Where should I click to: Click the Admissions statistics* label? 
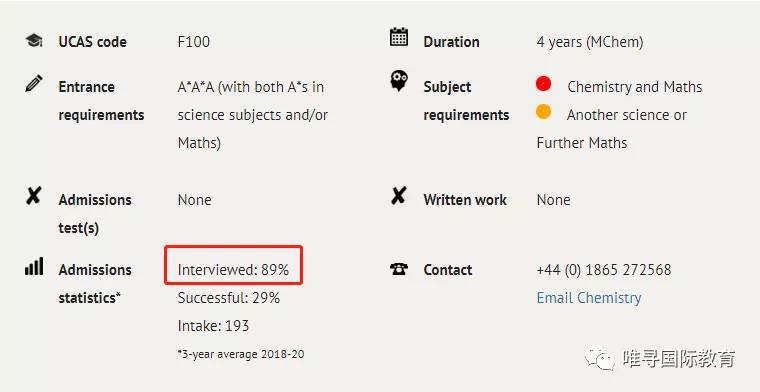point(95,283)
